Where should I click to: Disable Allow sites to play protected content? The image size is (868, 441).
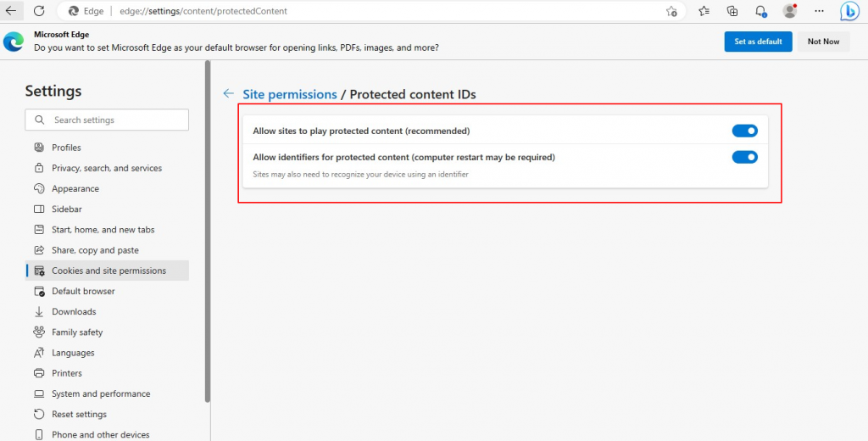point(744,131)
